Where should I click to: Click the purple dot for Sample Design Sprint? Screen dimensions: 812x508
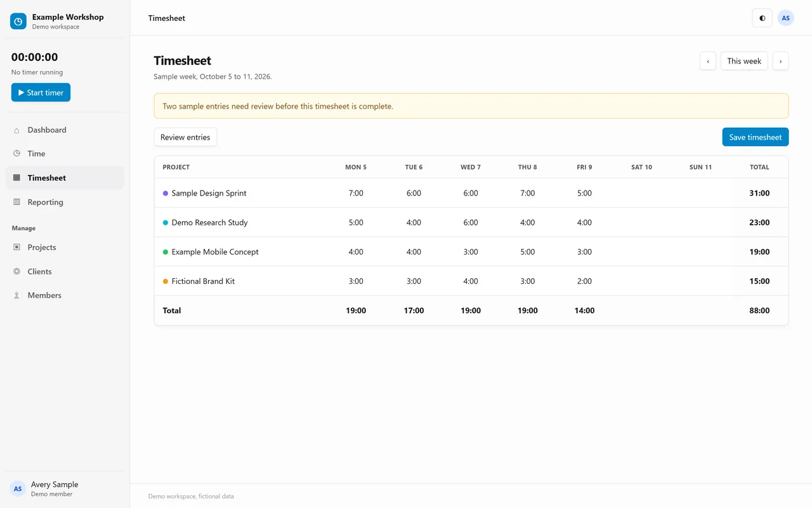(x=166, y=193)
